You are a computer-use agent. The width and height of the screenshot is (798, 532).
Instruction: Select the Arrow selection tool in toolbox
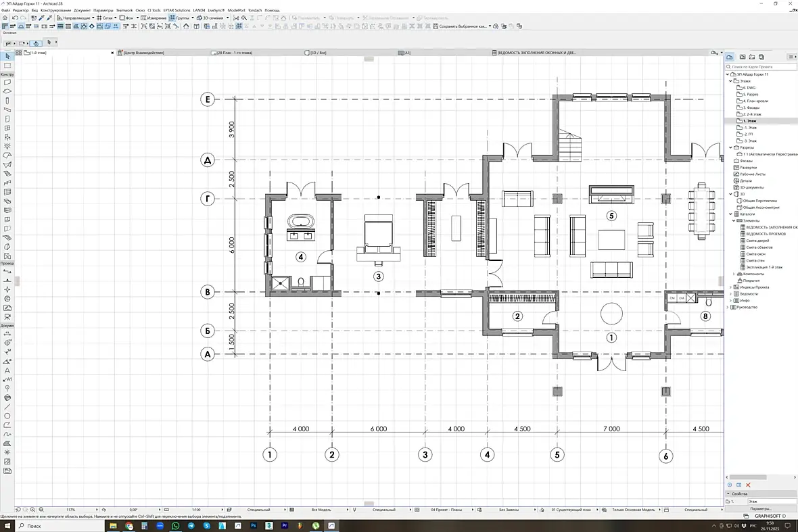7,56
